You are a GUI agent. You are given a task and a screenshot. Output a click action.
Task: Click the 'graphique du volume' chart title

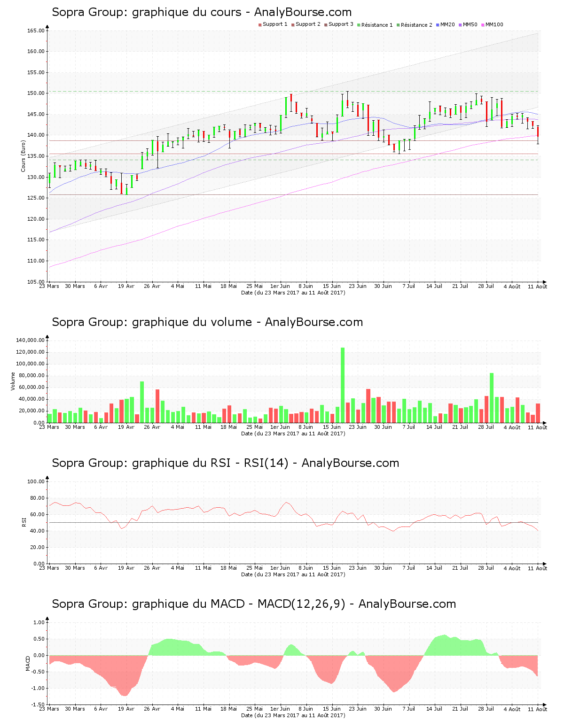(x=207, y=322)
